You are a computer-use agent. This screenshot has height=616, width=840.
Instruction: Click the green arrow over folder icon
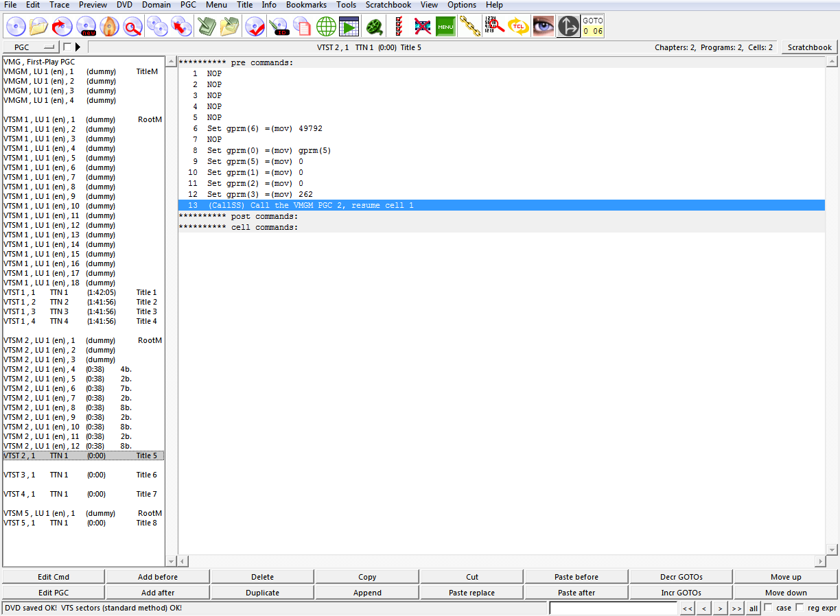click(x=230, y=26)
